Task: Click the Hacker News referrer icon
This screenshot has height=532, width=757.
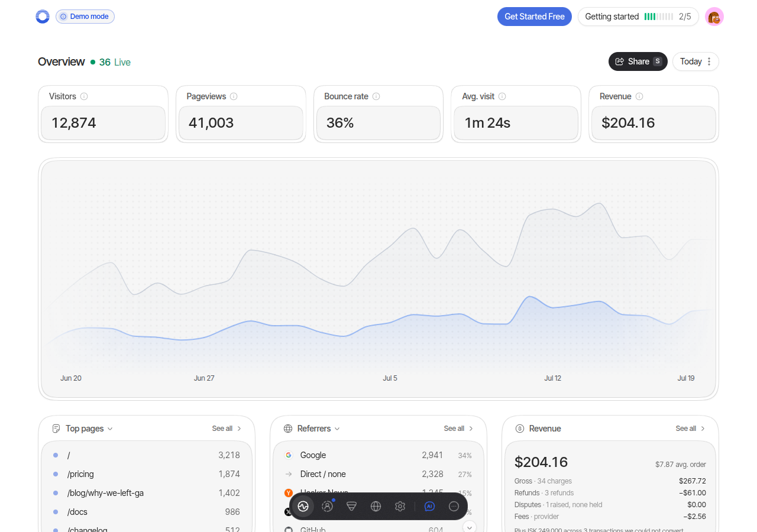Action: click(289, 493)
